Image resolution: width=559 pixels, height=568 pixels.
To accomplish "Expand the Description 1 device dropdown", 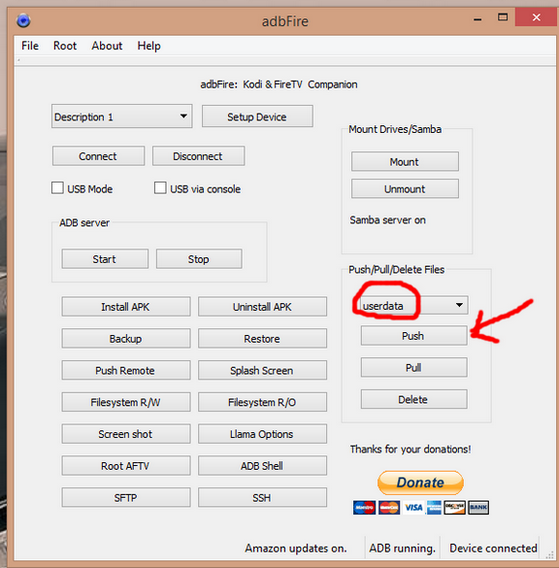I will (122, 116).
